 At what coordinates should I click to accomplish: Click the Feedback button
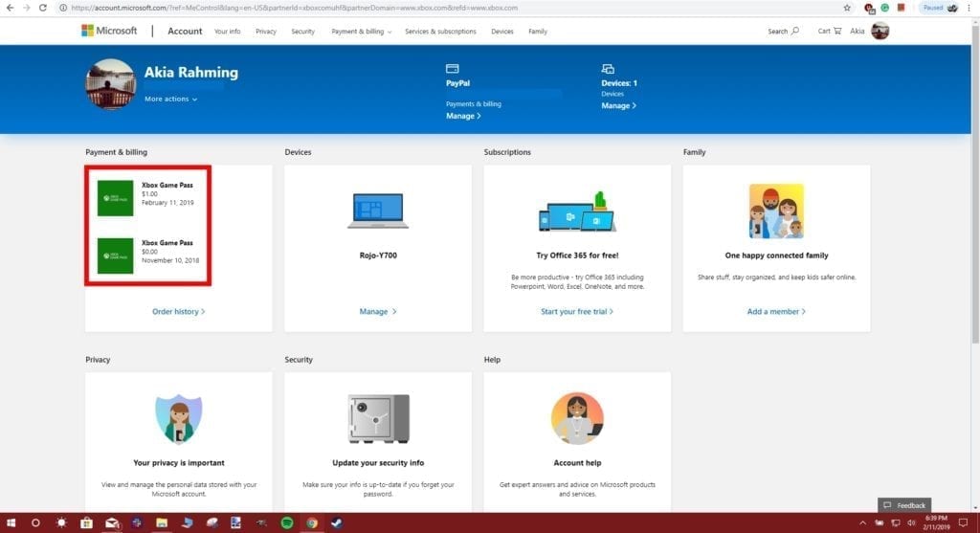[904, 505]
